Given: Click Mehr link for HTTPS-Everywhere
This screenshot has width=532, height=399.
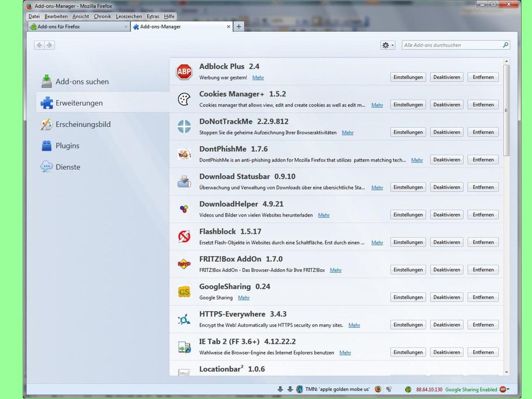Looking at the screenshot, I should click(x=354, y=325).
